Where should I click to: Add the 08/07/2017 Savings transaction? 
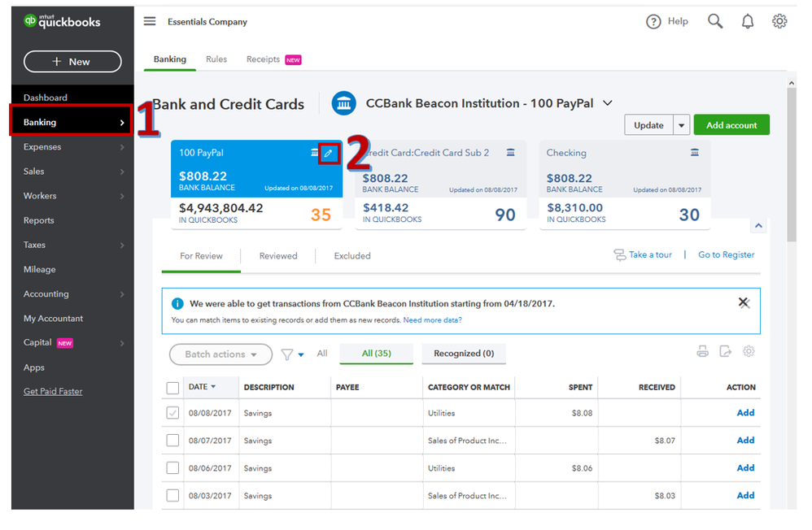pyautogui.click(x=745, y=440)
